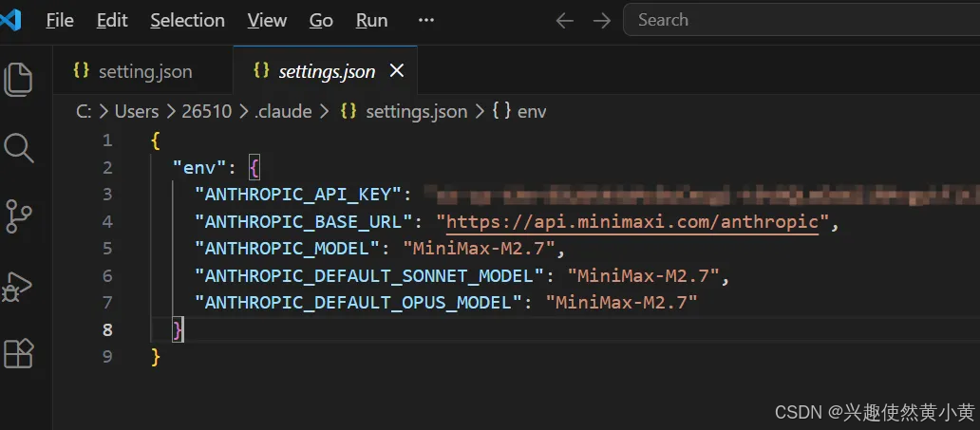980x430 pixels.
Task: Open the Search view in activity bar
Action: (18, 148)
